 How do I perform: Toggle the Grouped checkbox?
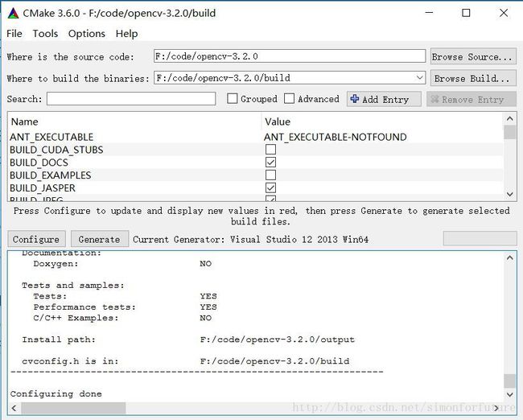pos(233,99)
